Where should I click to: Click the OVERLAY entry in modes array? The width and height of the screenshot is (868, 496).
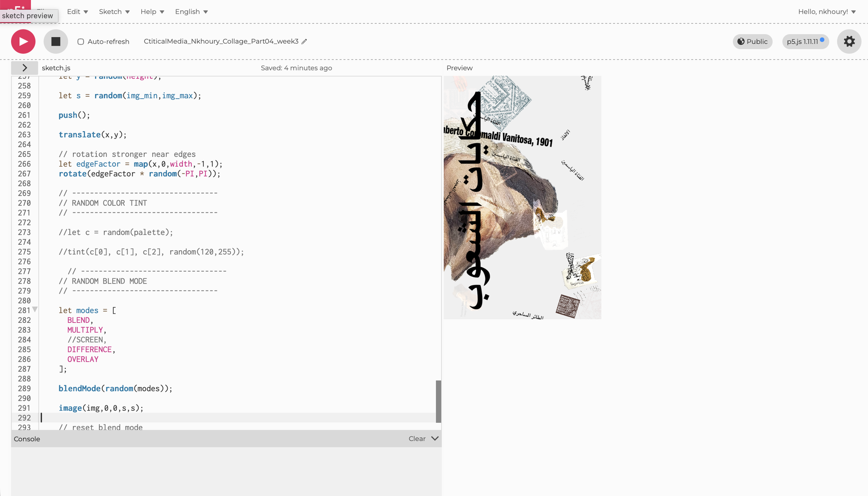83,359
